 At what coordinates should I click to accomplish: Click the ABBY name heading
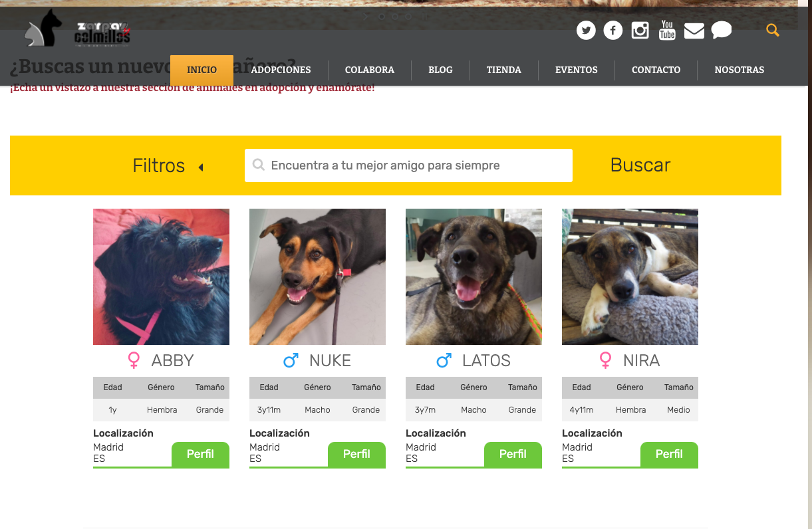click(x=172, y=360)
